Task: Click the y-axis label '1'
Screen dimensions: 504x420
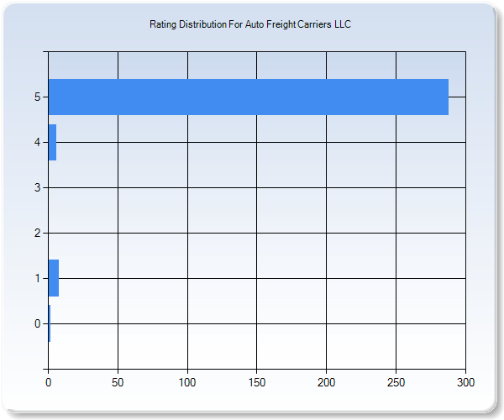Action: pyautogui.click(x=38, y=278)
